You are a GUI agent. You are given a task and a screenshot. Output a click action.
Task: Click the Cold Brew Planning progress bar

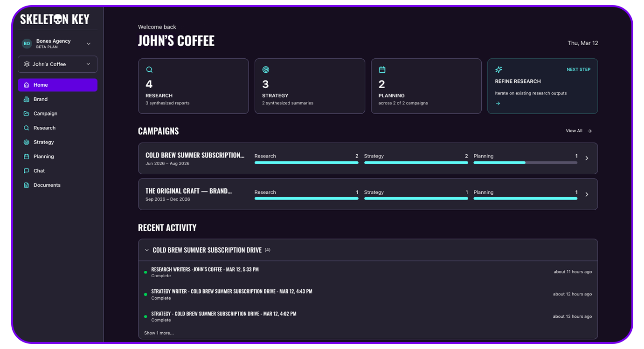click(x=525, y=163)
